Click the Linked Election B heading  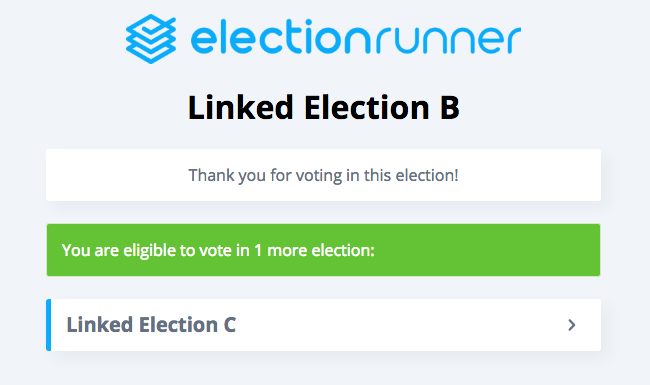pyautogui.click(x=324, y=107)
